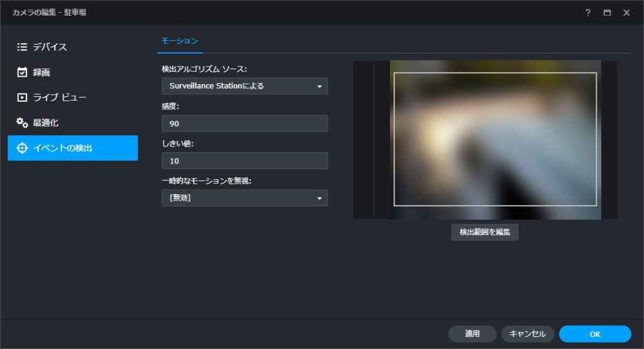644x349 pixels.
Task: Click the 録画 calendar icon
Action: pyautogui.click(x=22, y=72)
